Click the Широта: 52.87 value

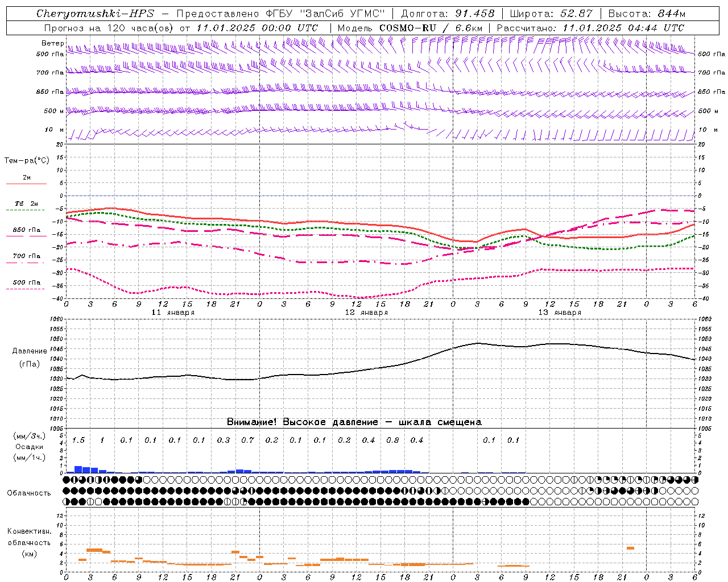pos(551,14)
